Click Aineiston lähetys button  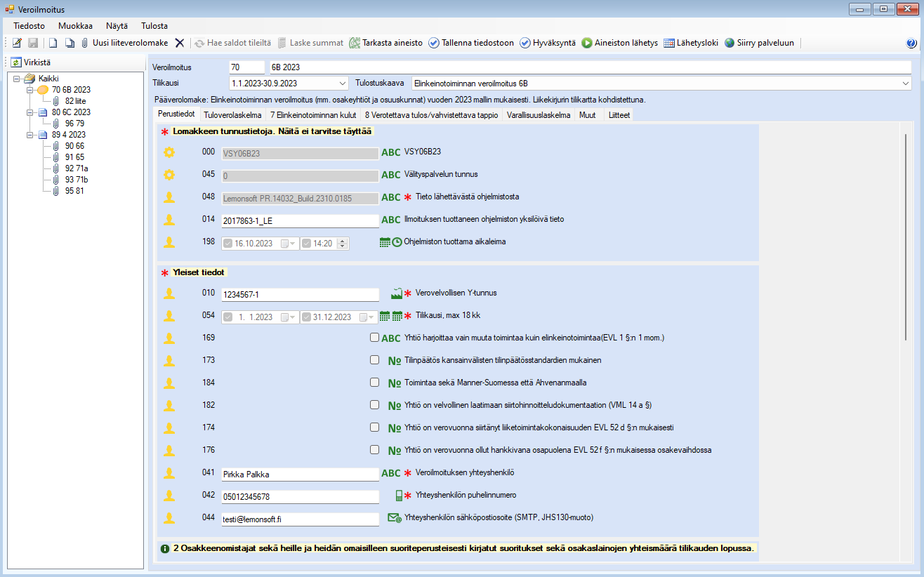tap(619, 43)
